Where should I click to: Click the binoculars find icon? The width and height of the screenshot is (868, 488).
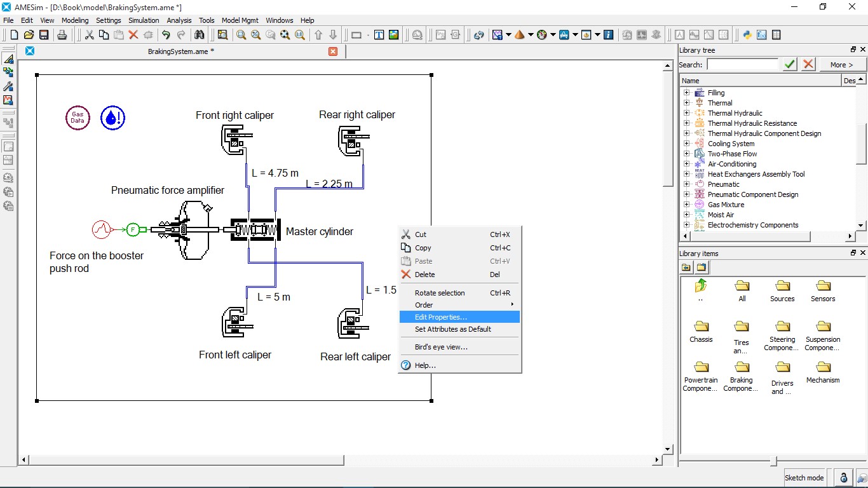[200, 35]
